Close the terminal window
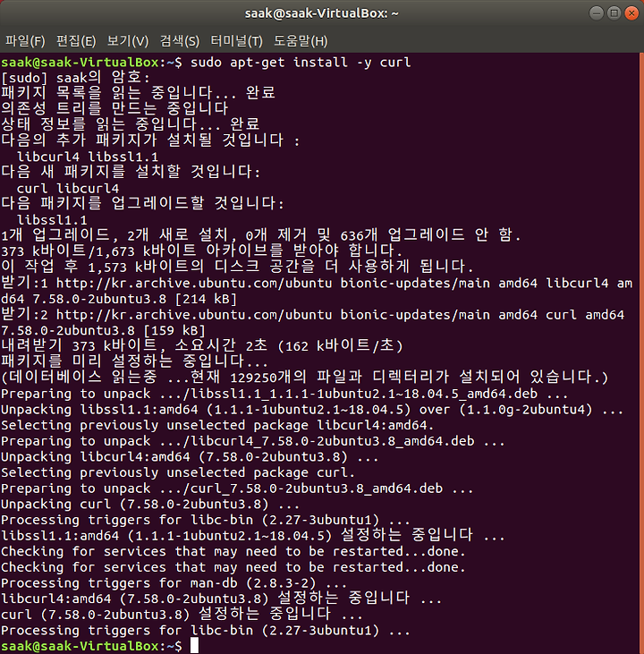The height and width of the screenshot is (654, 644). pyautogui.click(x=631, y=13)
